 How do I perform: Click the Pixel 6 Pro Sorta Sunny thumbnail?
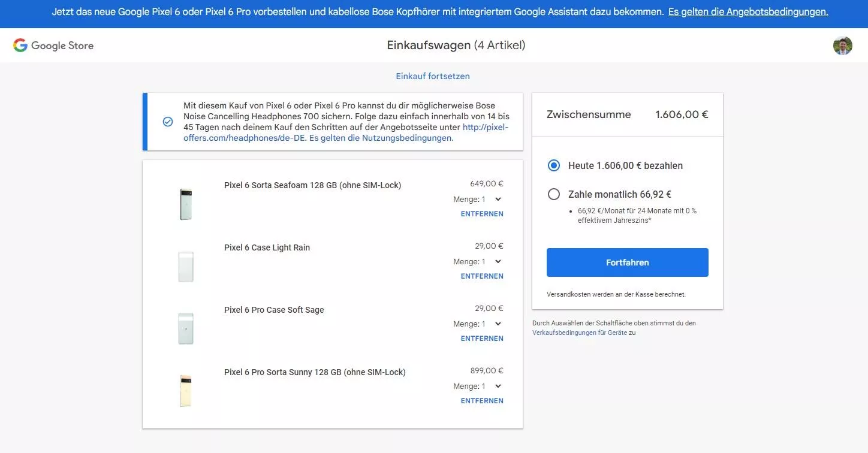coord(186,391)
